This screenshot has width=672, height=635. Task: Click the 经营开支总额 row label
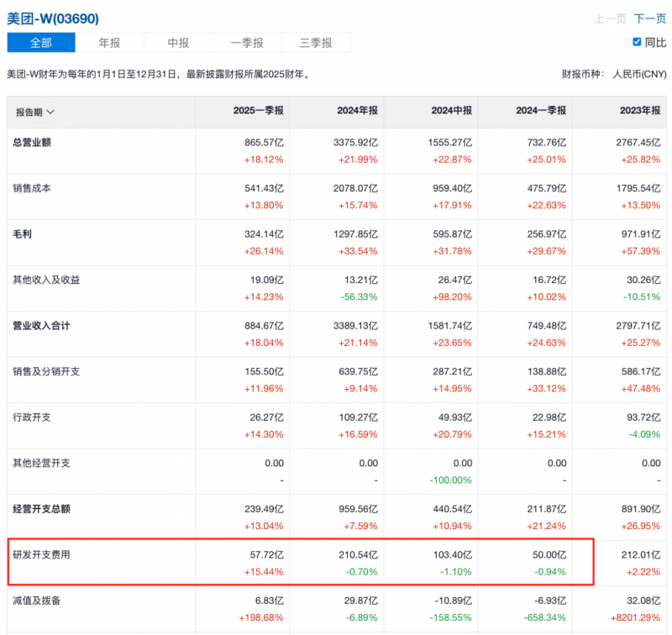(x=41, y=509)
